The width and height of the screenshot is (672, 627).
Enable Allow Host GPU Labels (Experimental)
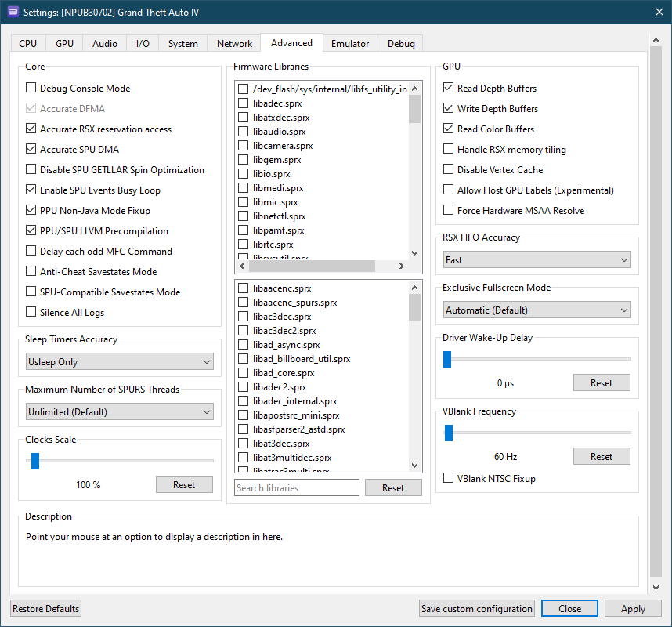[448, 190]
